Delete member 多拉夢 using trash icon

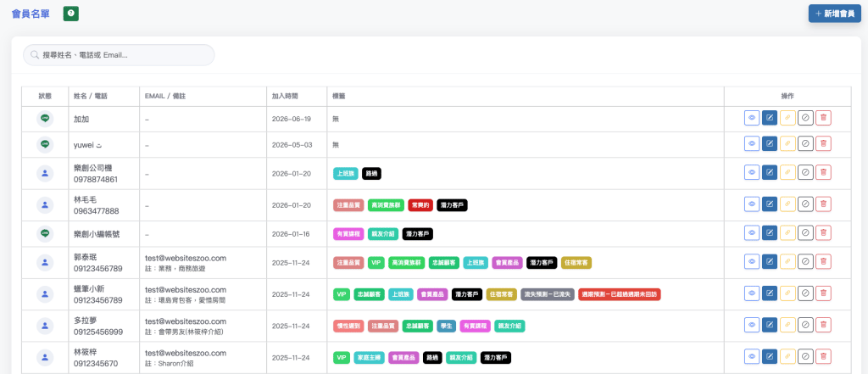824,326
